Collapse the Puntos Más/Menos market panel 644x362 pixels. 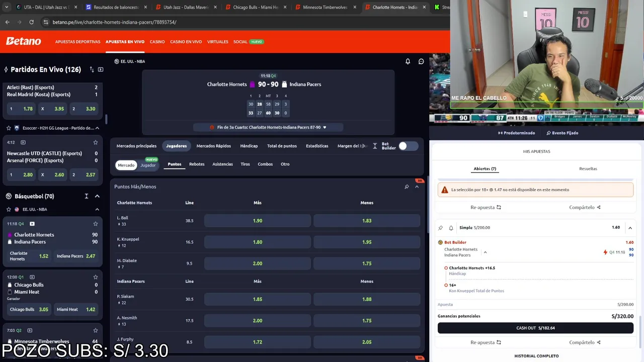tap(417, 187)
